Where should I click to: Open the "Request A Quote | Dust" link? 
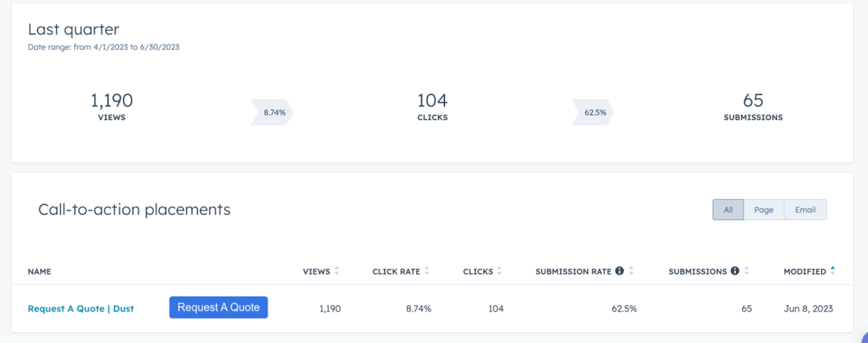click(81, 309)
